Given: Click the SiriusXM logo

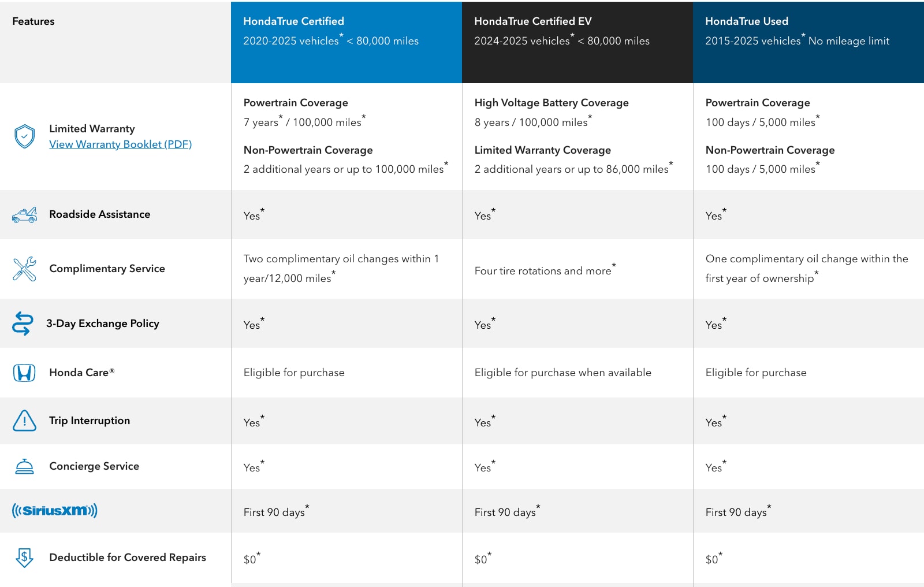Looking at the screenshot, I should pos(55,510).
